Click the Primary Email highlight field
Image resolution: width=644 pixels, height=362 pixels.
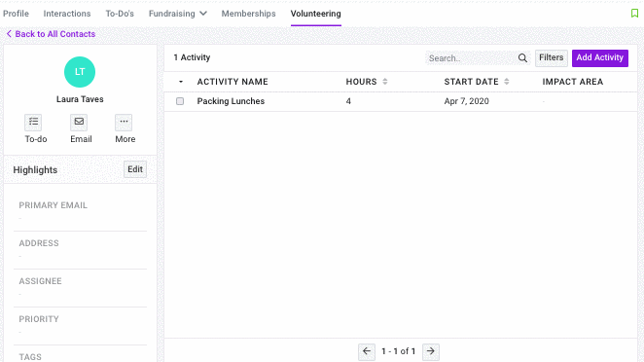coord(80,211)
